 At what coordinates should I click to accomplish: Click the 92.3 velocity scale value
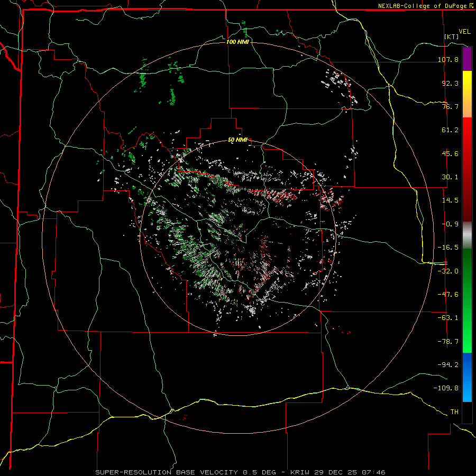[450, 83]
